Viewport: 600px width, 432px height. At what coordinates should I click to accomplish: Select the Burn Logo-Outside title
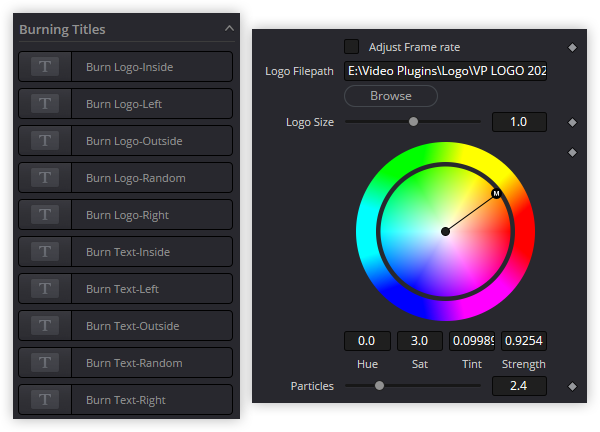[x=126, y=140]
